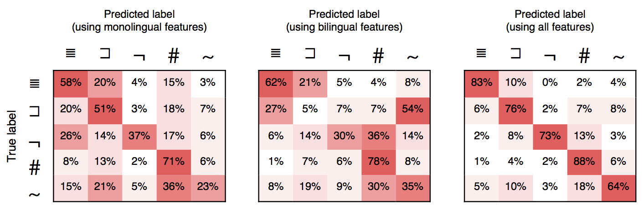The width and height of the screenshot is (644, 211).
Task: Click the 88% diagonal cell
Action: [584, 161]
